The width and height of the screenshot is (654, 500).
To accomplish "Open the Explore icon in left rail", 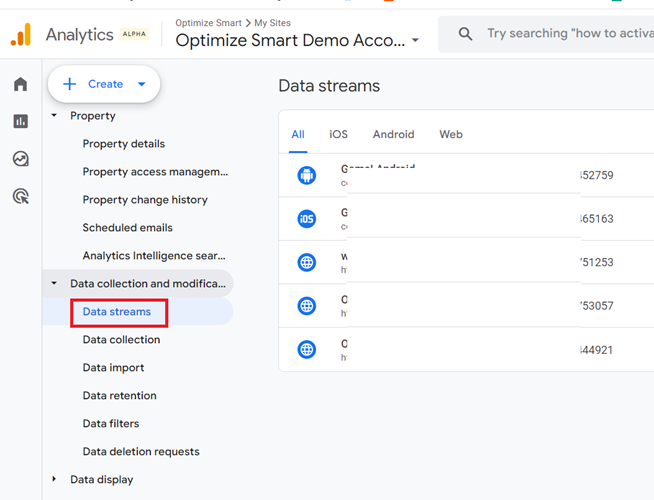I will pyautogui.click(x=20, y=159).
